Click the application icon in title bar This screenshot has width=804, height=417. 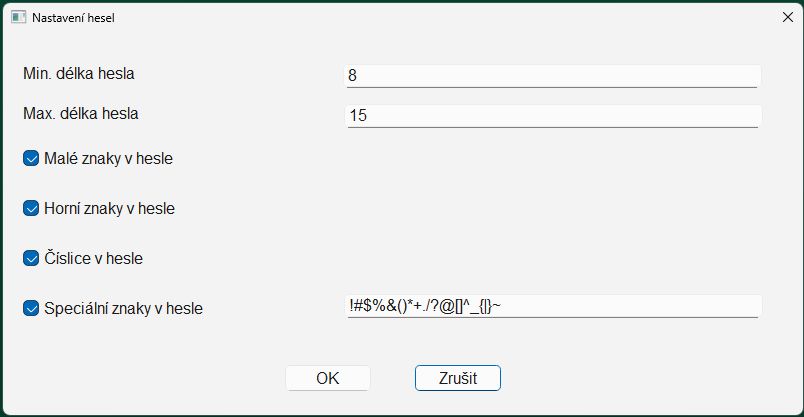click(18, 17)
